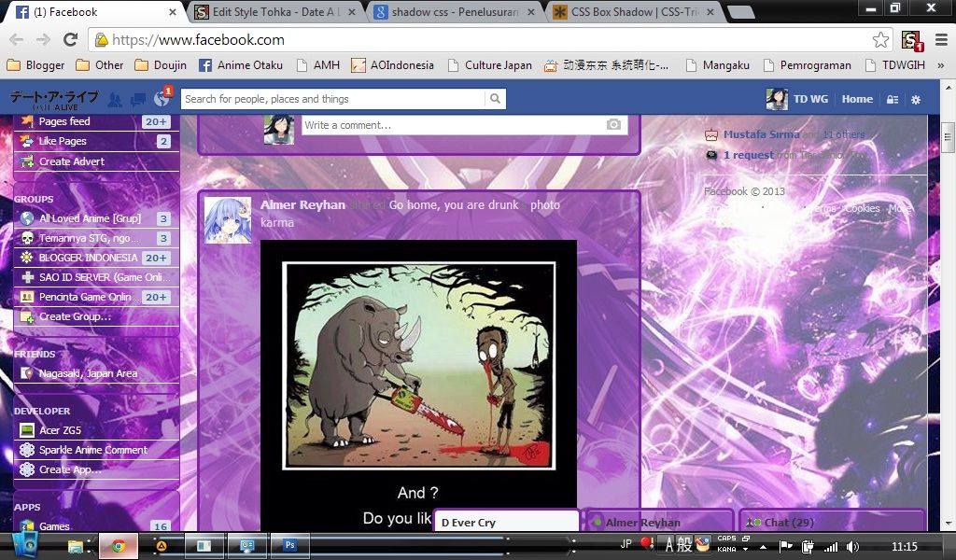Open BLOGGER INDONESIA group
The image size is (956, 560).
pos(96,258)
